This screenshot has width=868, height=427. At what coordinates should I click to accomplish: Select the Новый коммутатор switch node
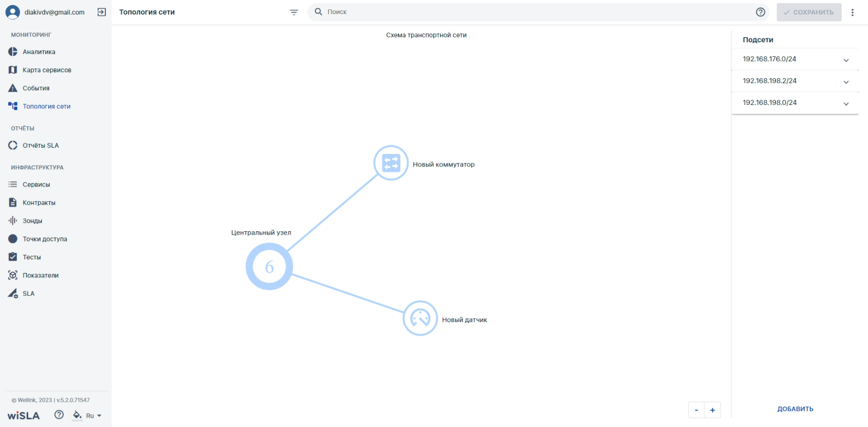391,163
